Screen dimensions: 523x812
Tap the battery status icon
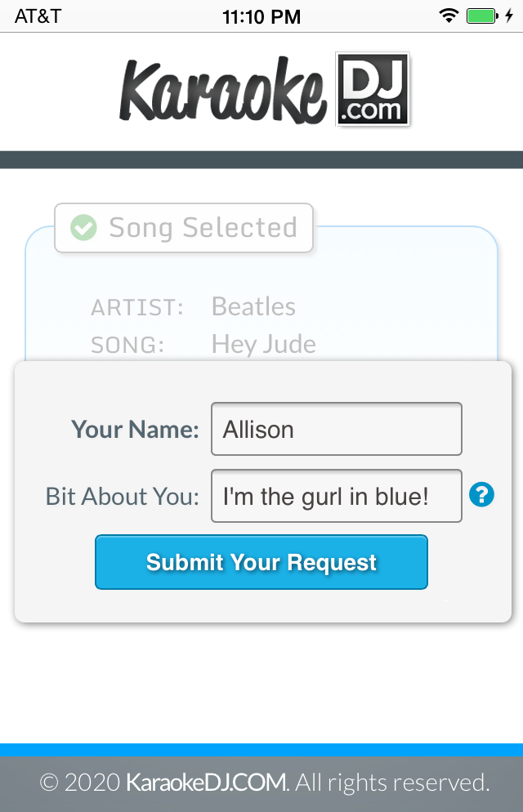click(481, 16)
